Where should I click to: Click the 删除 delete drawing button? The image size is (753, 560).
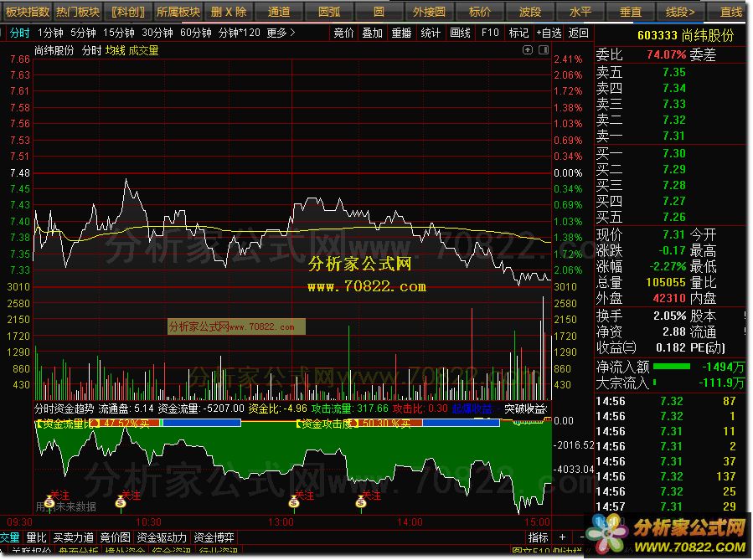pos(229,12)
